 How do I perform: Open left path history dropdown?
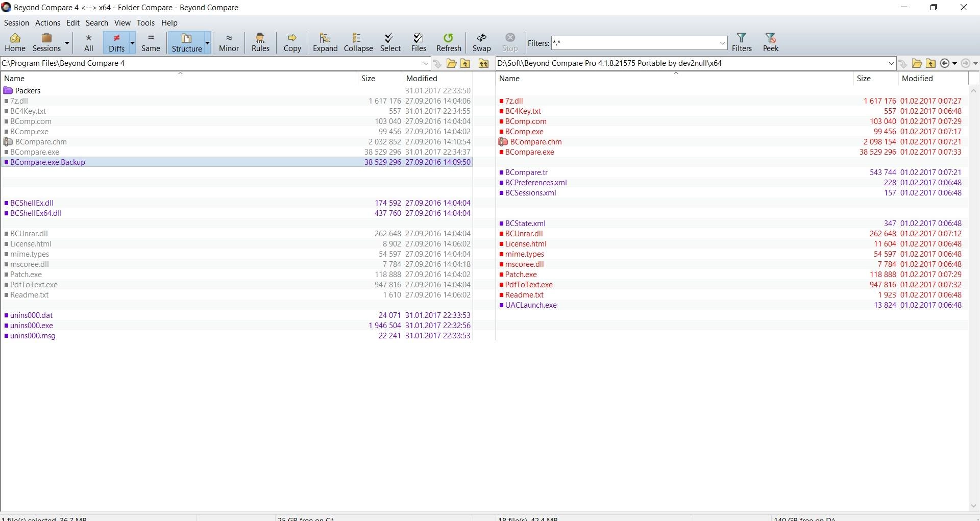(426, 63)
